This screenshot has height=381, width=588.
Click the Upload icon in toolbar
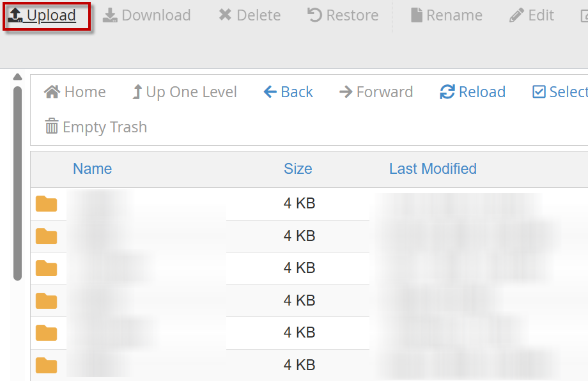click(16, 15)
